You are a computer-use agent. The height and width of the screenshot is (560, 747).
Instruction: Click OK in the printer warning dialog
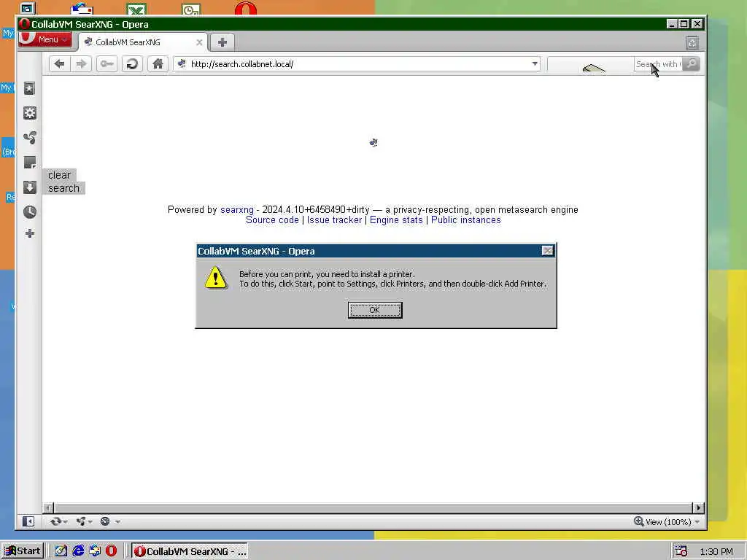374,310
